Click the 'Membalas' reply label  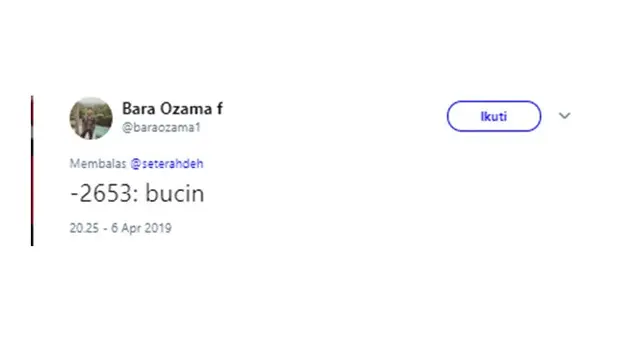(x=98, y=164)
